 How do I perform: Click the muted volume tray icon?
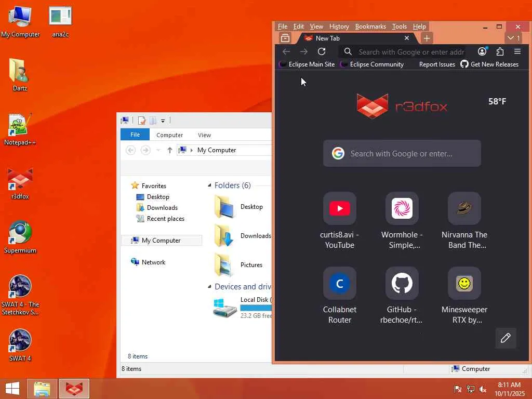click(x=483, y=389)
